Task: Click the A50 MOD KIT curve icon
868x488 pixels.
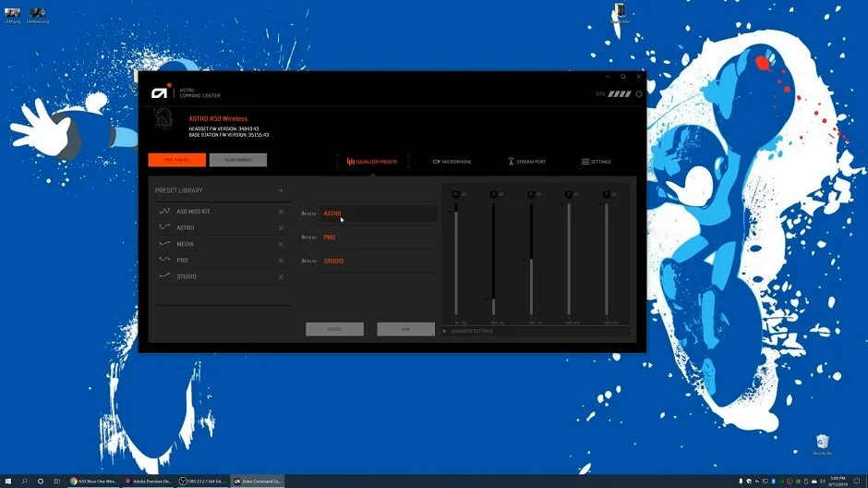Action: (164, 211)
